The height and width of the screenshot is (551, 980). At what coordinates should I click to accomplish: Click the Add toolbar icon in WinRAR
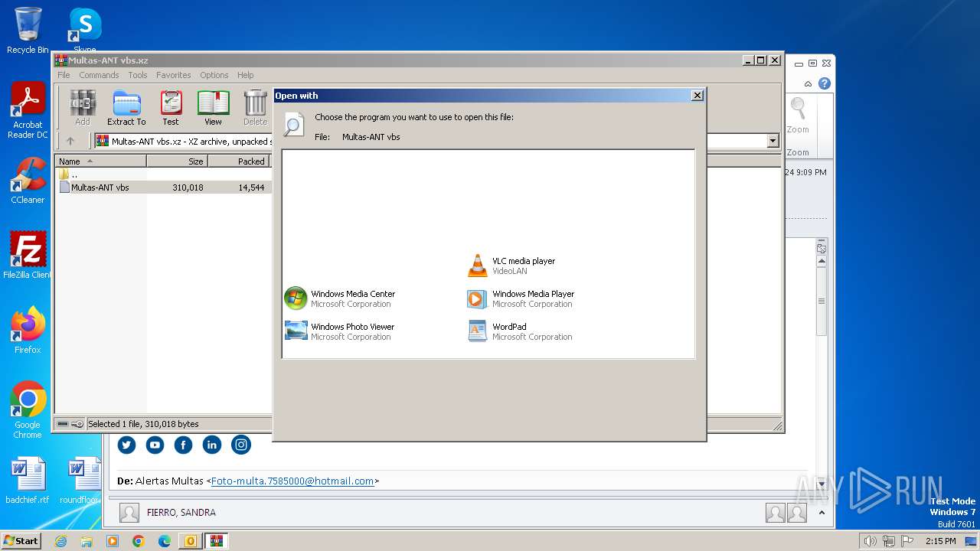pyautogui.click(x=83, y=108)
